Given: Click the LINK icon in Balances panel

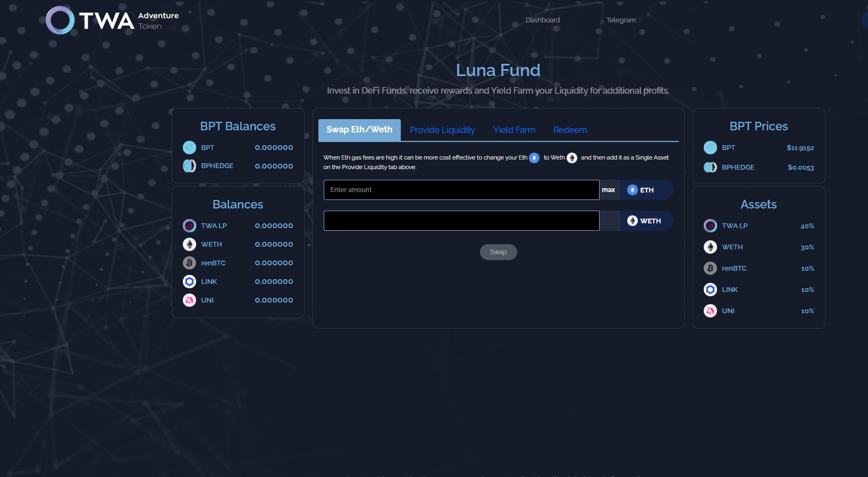Looking at the screenshot, I should [x=189, y=281].
